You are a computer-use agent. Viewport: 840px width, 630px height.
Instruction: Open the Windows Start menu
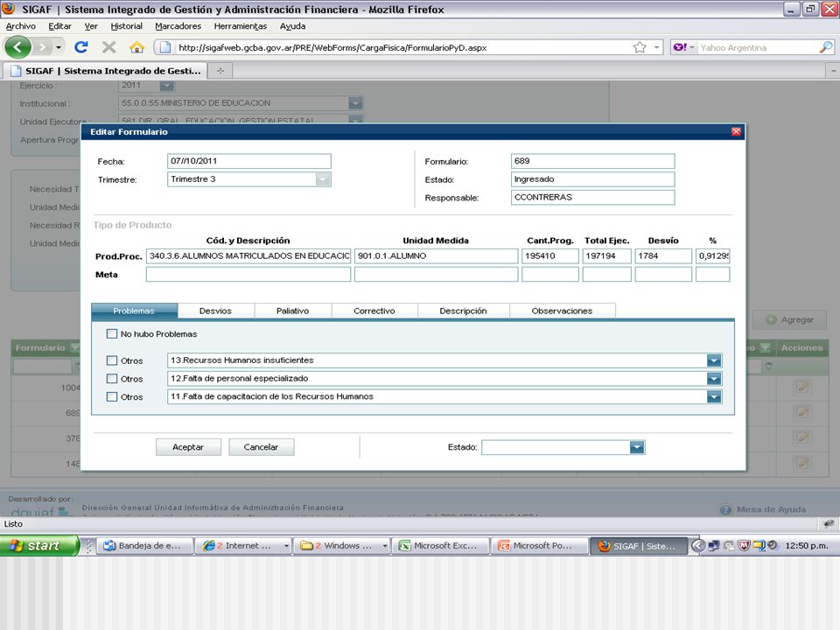tap(39, 545)
